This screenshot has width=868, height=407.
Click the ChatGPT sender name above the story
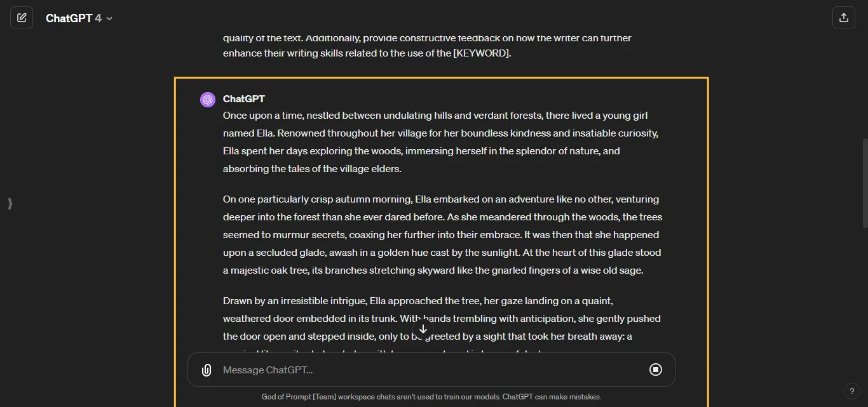(244, 99)
